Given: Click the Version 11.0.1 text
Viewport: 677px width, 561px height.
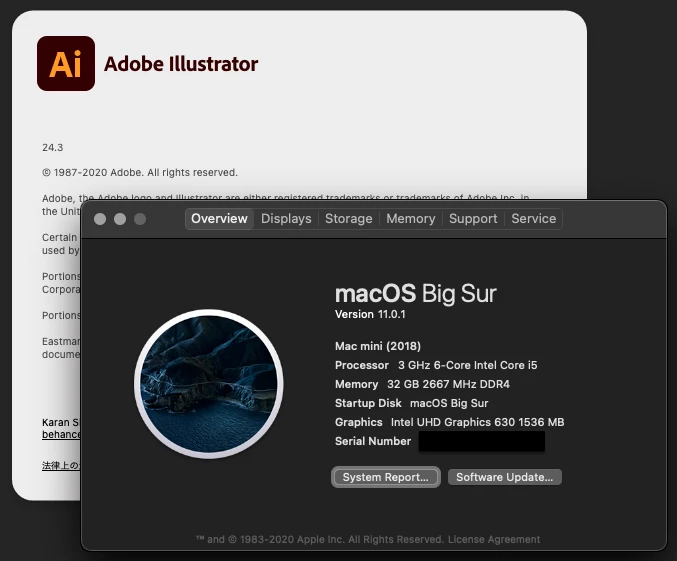Looking at the screenshot, I should (370, 314).
